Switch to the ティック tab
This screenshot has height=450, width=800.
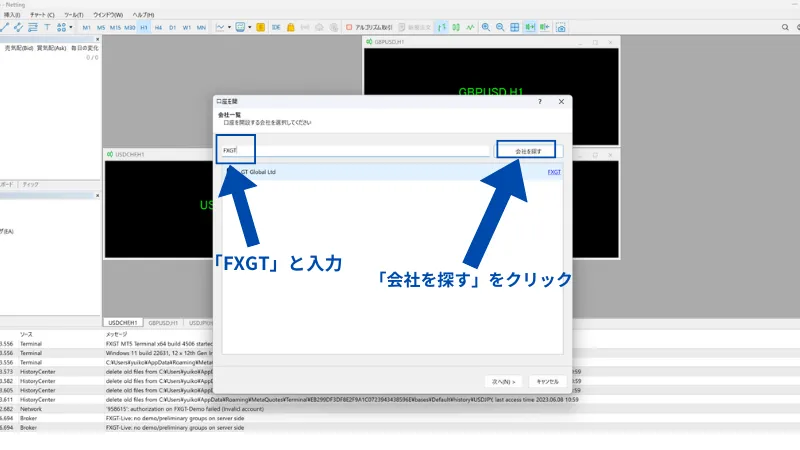point(30,185)
